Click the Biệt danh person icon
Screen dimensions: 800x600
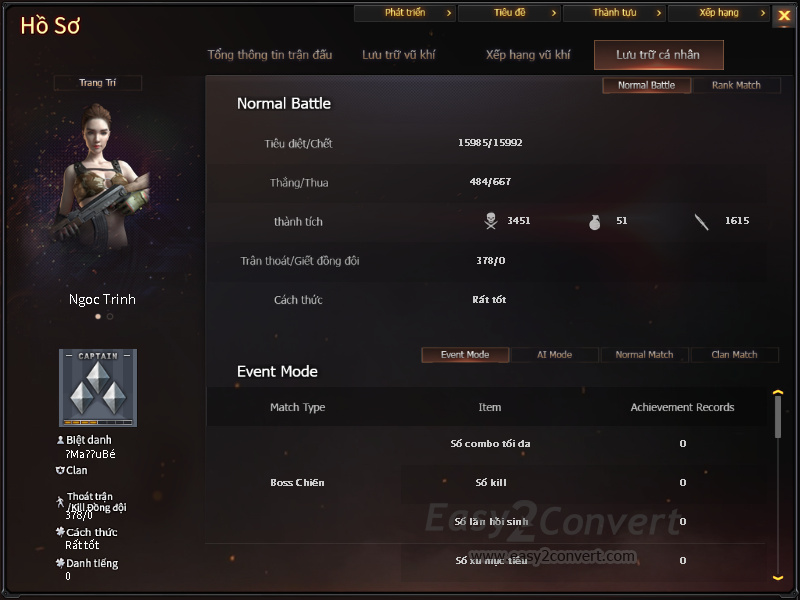tap(60, 440)
